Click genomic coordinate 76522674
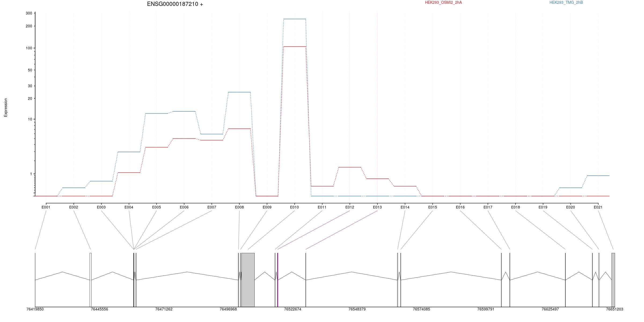 (x=293, y=309)
